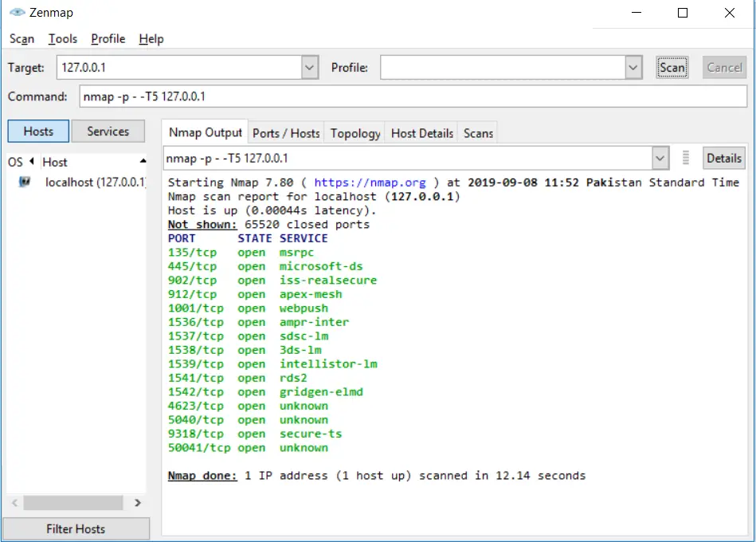Click the right arrow of the hosts scrollbar
Image resolution: width=756 pixels, height=542 pixels.
[x=137, y=503]
